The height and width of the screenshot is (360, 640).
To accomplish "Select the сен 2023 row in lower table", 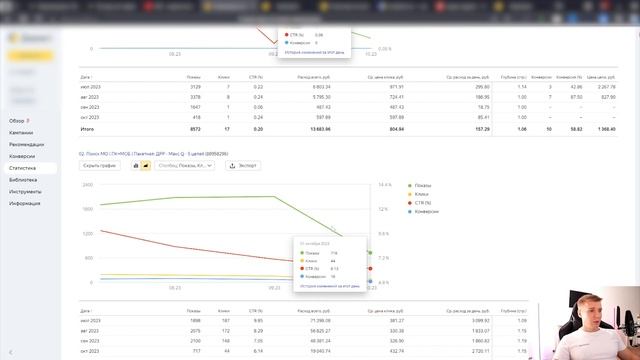I will point(303,341).
